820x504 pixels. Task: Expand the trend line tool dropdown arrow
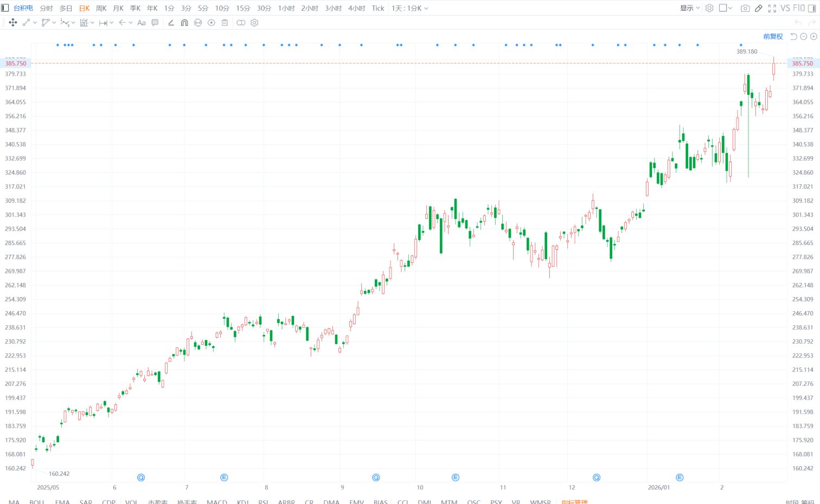click(x=35, y=23)
